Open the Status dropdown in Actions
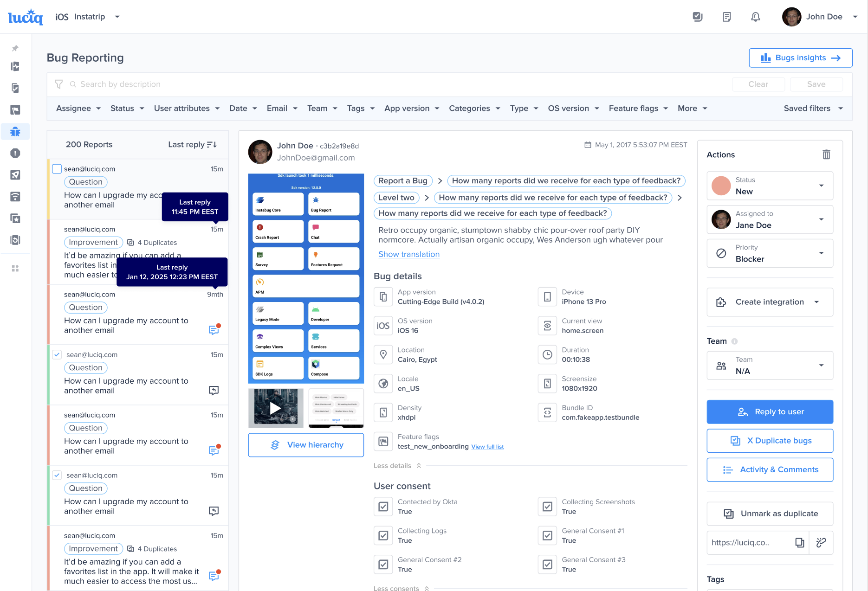The width and height of the screenshot is (868, 591). coord(770,186)
